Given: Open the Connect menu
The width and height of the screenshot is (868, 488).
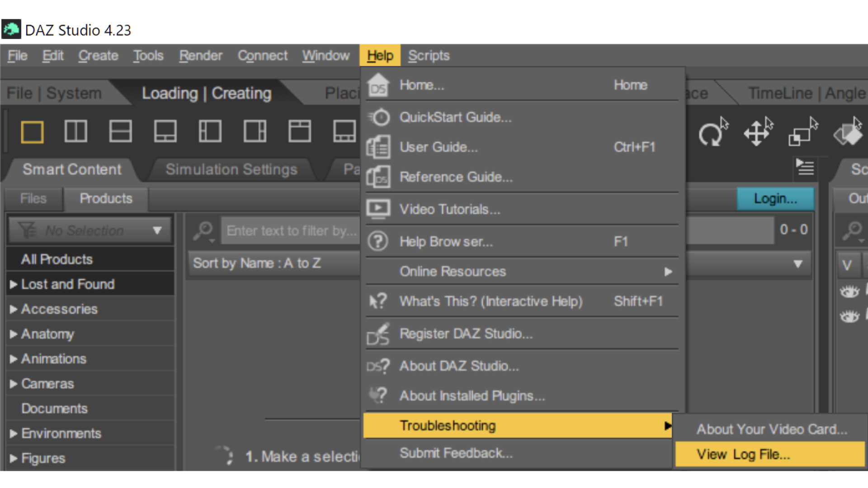Looking at the screenshot, I should [263, 56].
